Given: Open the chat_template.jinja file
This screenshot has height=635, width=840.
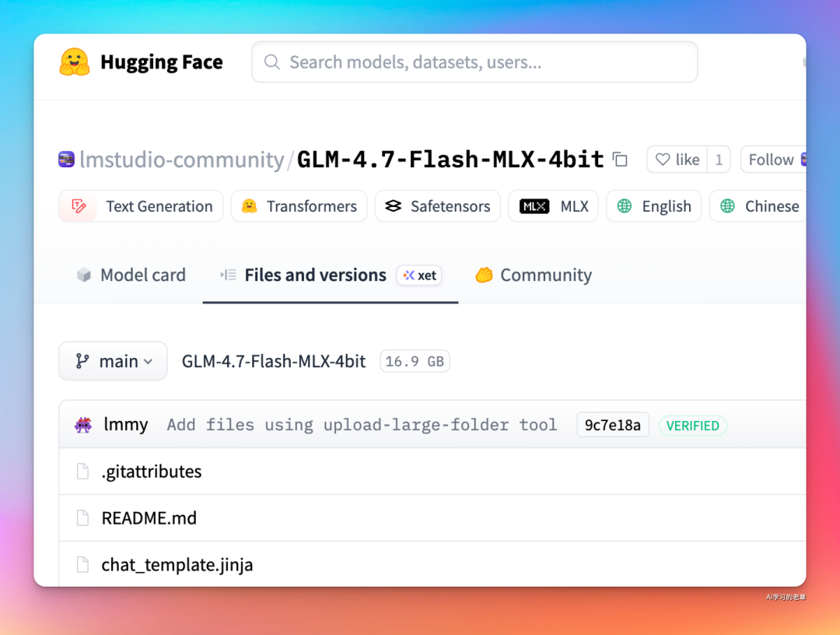Looking at the screenshot, I should pos(177,565).
